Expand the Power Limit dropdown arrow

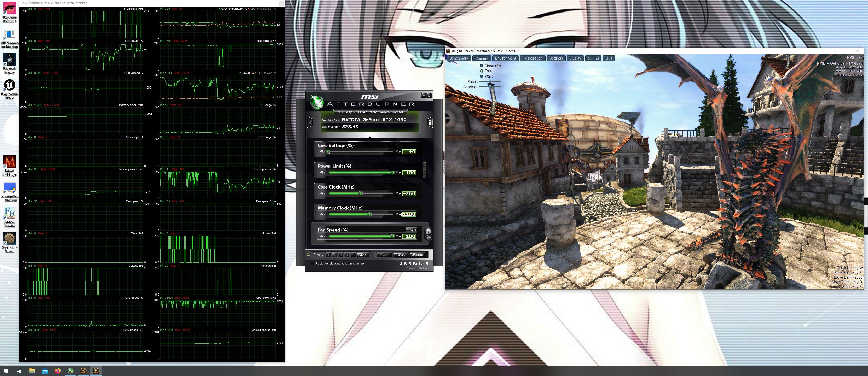424,170
